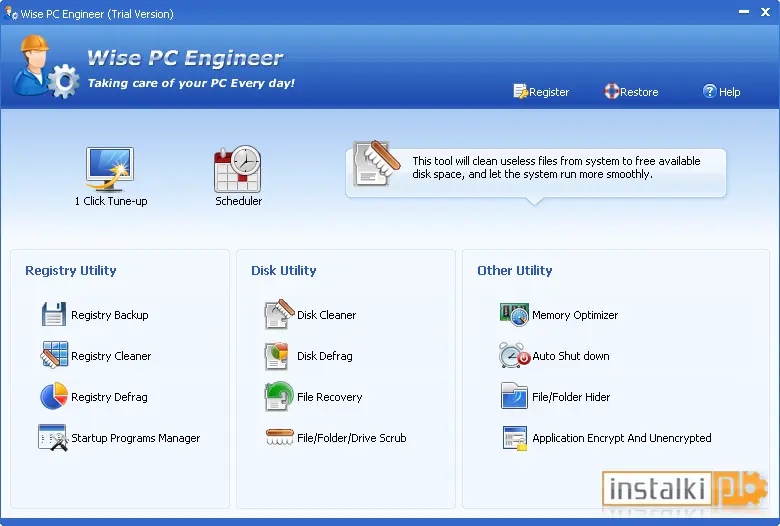The height and width of the screenshot is (526, 780).
Task: Click the Other Utility section heading
Action: pyautogui.click(x=514, y=270)
